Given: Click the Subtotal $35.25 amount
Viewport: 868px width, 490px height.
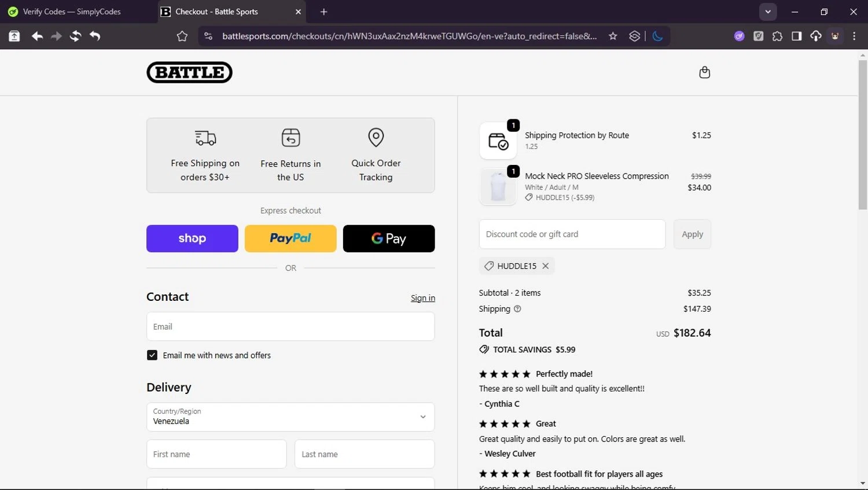Looking at the screenshot, I should coord(699,293).
